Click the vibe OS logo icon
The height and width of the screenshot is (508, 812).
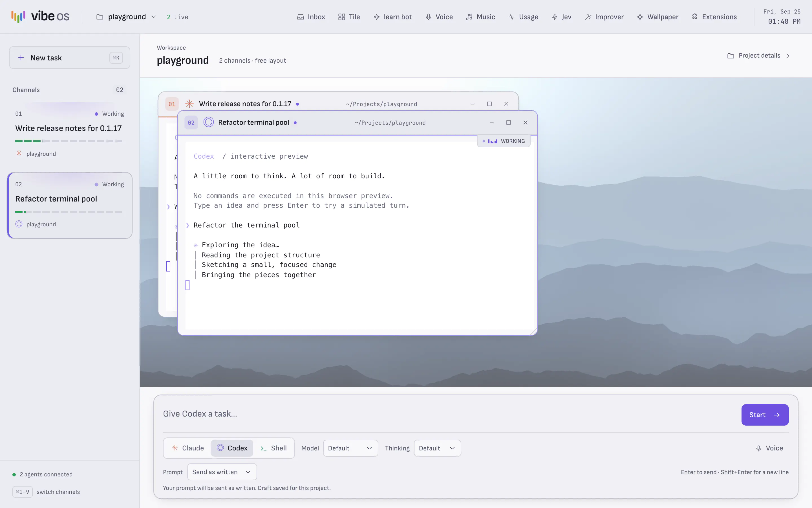pyautogui.click(x=18, y=16)
